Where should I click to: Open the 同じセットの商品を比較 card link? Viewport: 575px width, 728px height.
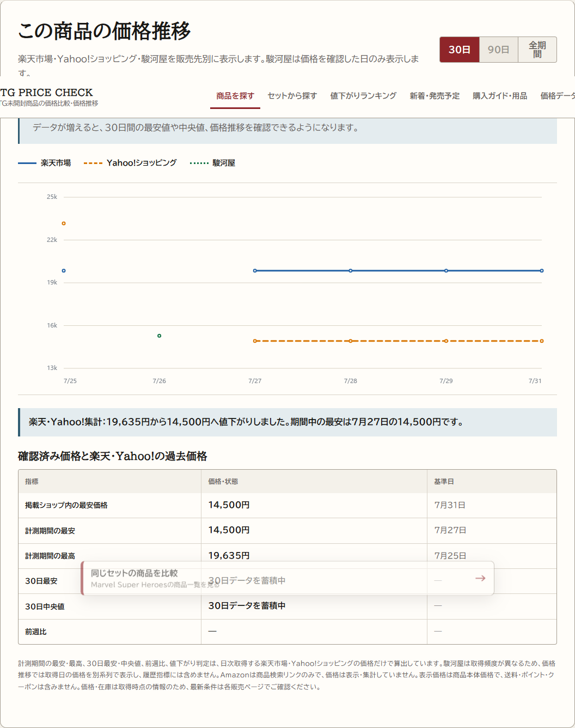pos(287,578)
